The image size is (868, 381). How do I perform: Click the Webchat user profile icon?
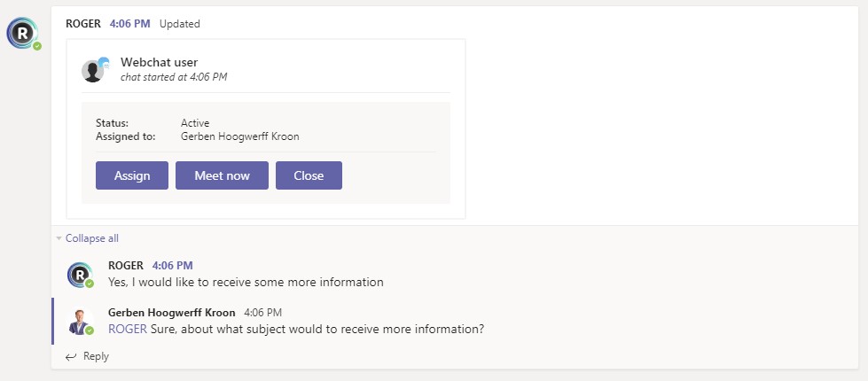pos(94,69)
